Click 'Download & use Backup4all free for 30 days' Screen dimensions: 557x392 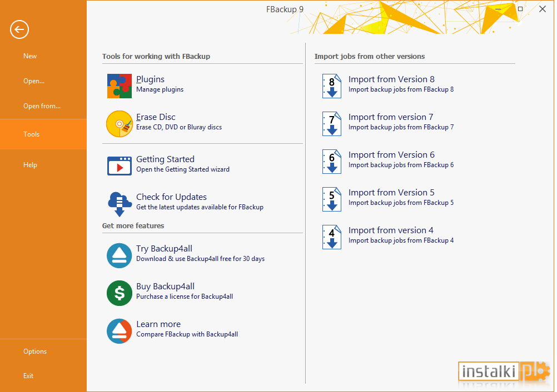(x=200, y=259)
